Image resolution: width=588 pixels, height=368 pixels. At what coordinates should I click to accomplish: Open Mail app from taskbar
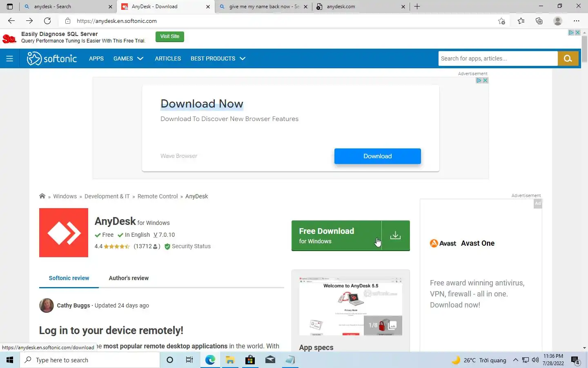tap(270, 360)
